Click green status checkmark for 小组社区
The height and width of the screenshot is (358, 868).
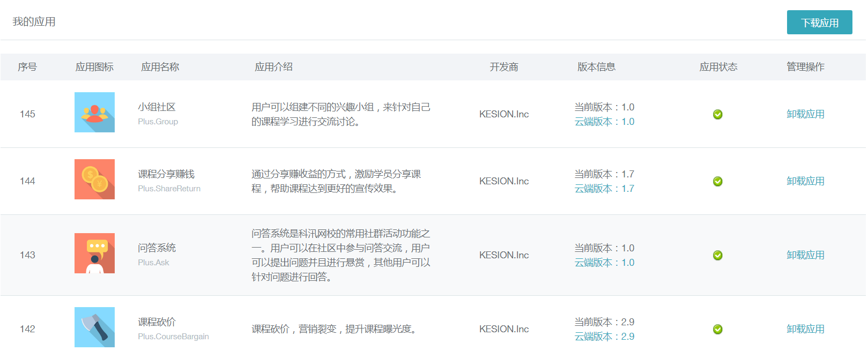coord(718,114)
